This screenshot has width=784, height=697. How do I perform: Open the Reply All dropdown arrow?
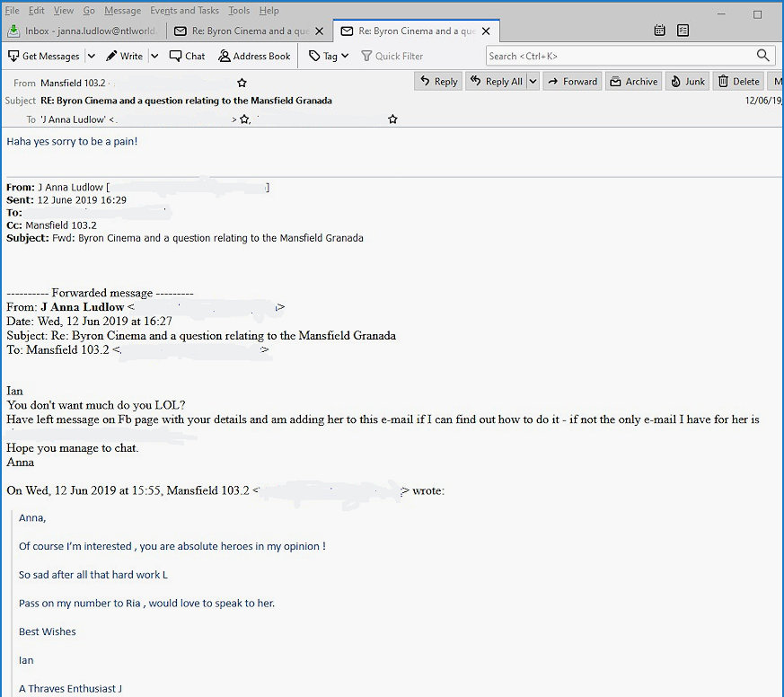533,82
